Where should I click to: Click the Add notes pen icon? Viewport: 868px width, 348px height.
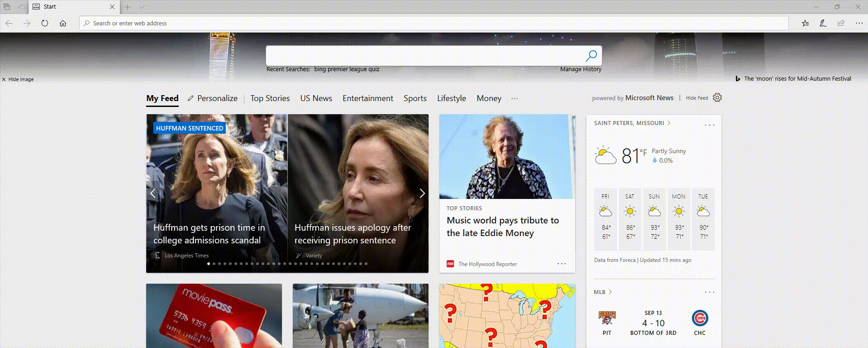click(823, 23)
